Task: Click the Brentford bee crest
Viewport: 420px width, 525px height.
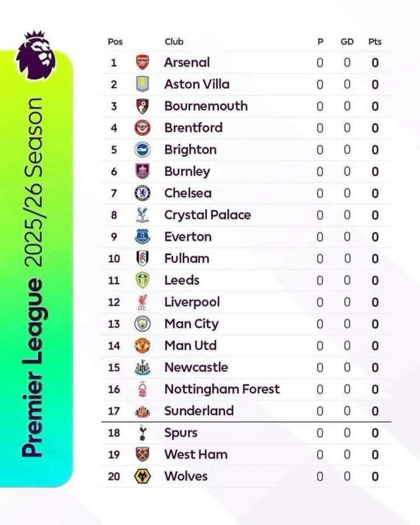Action: [142, 128]
